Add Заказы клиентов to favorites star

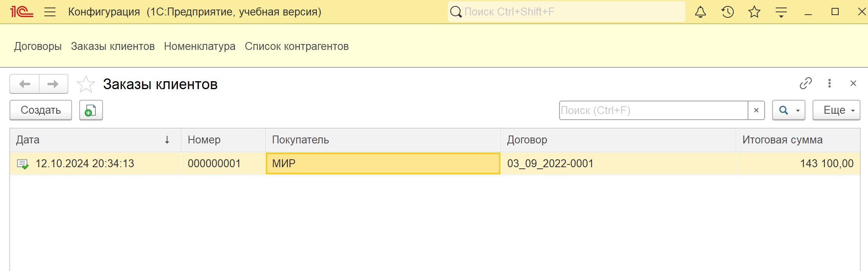click(86, 84)
